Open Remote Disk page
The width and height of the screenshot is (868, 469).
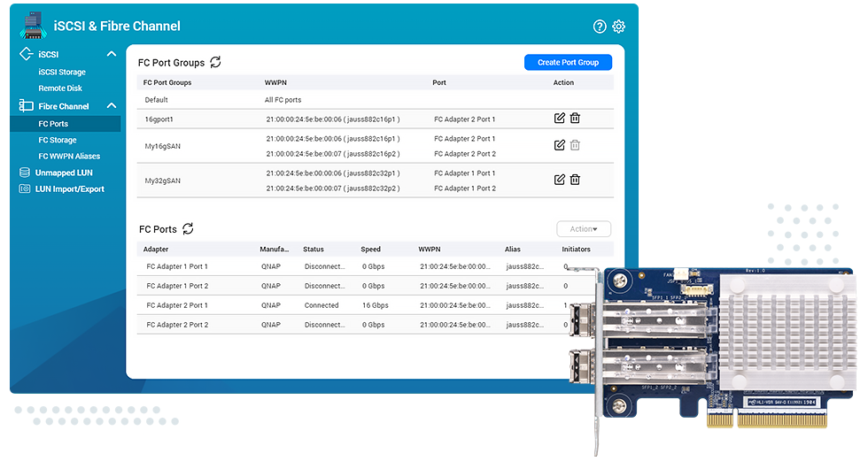(x=60, y=88)
